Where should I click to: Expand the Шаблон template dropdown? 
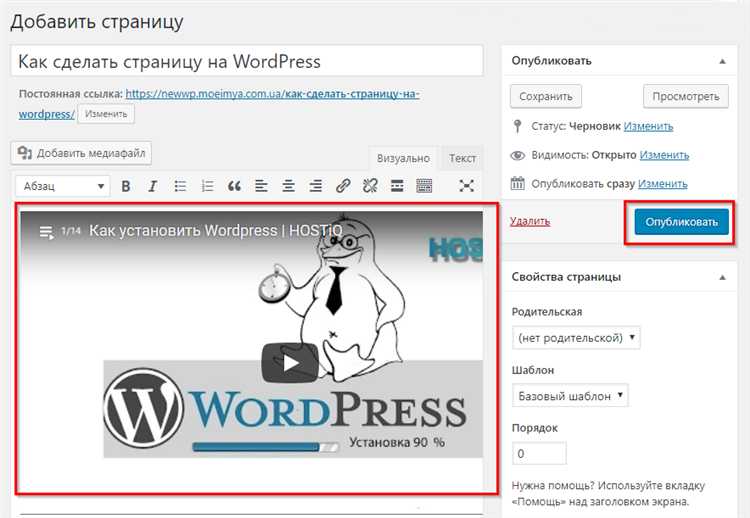click(570, 396)
